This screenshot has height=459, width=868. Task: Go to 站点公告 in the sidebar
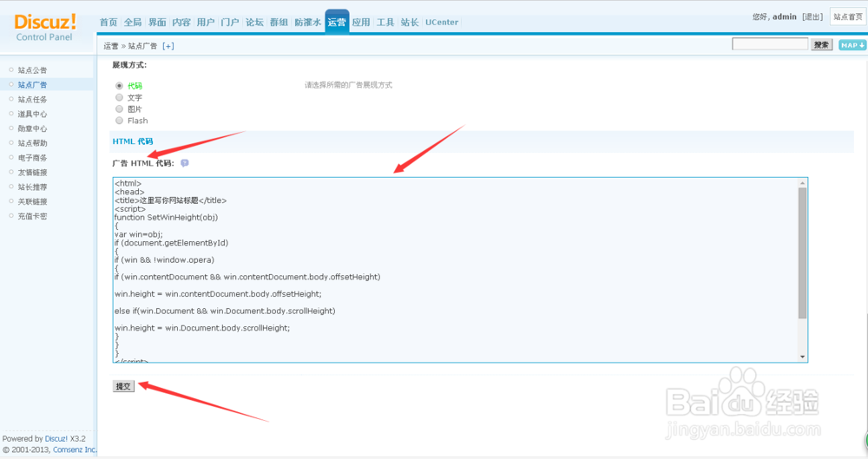32,70
